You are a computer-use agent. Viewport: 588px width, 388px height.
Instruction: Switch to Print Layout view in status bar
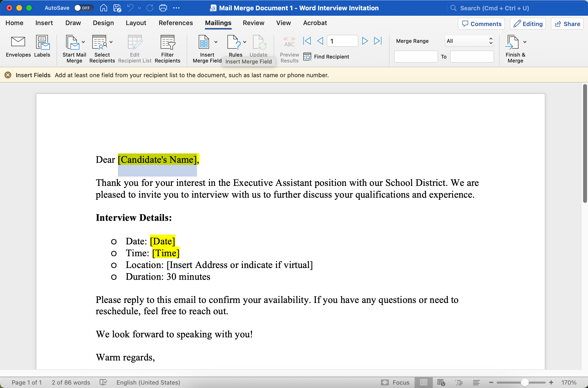(424, 382)
